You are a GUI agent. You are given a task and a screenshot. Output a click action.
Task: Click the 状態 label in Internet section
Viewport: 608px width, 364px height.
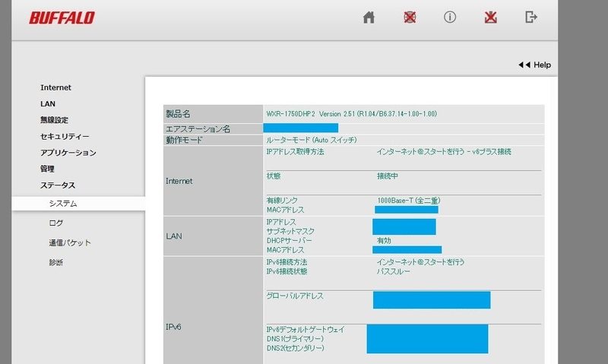pos(274,176)
